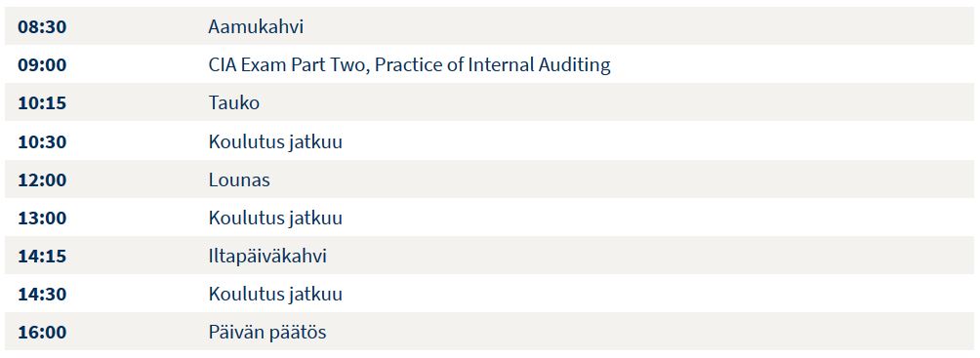Select the Päivän päätös entry
Viewport: 980px width, 358px height.
267,333
